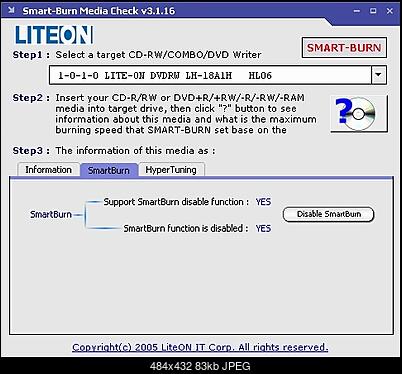Click the SmartBurn tree root label
Screen dimensions: 402x374
pyautogui.click(x=51, y=214)
